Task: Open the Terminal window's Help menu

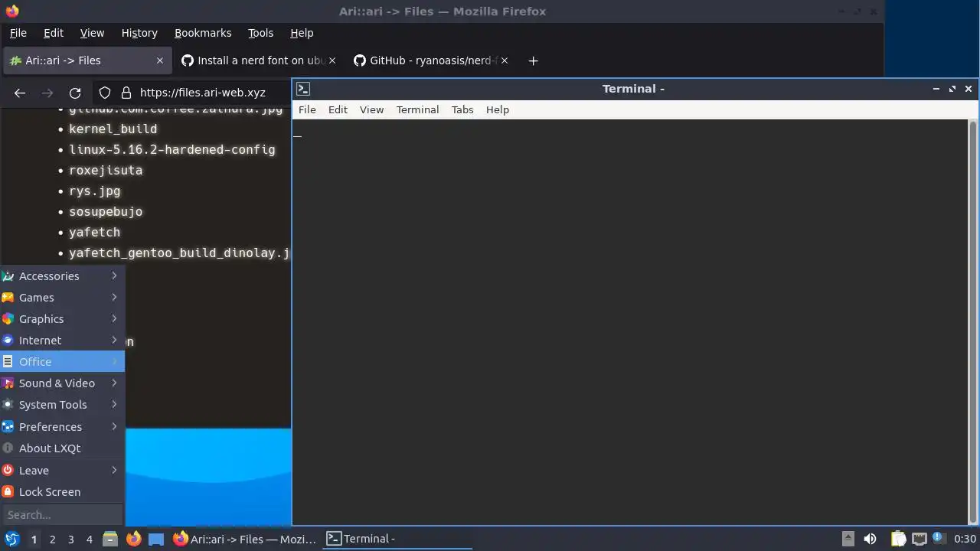Action: click(x=498, y=109)
